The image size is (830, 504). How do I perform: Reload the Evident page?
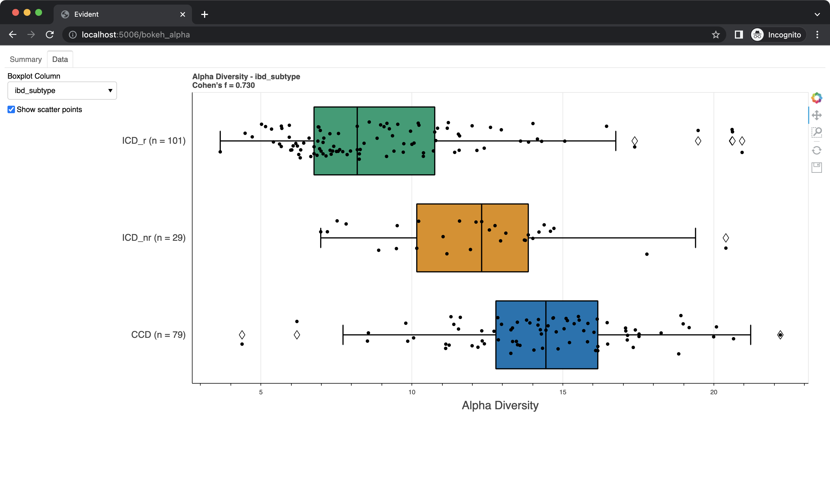tap(50, 34)
